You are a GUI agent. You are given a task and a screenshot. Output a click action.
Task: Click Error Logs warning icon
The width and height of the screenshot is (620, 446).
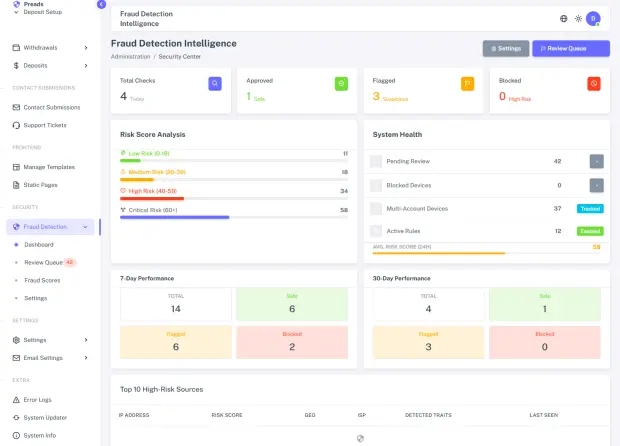tap(16, 400)
